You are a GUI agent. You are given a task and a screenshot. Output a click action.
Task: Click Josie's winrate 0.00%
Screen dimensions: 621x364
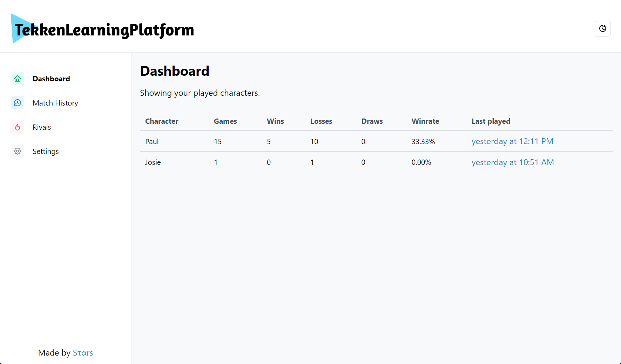(x=421, y=162)
